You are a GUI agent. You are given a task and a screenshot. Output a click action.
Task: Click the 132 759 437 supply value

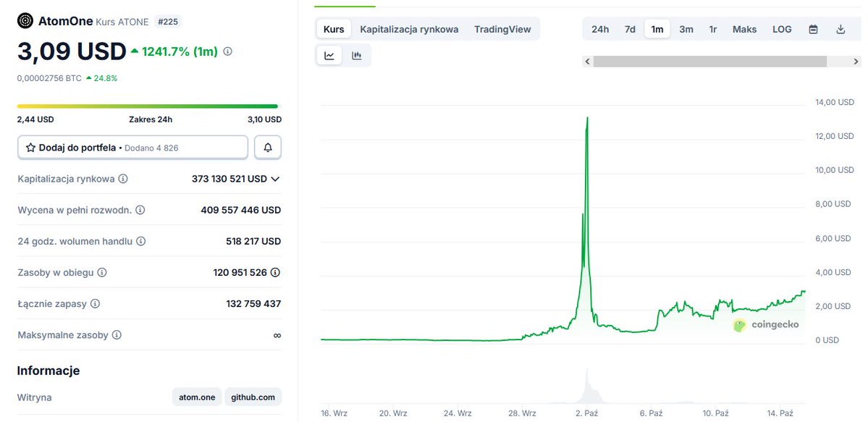[x=253, y=303]
